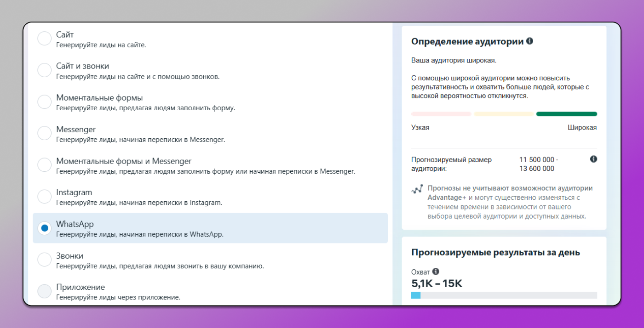
Task: Click the info icon next to "Охват"
Action: pos(435,271)
